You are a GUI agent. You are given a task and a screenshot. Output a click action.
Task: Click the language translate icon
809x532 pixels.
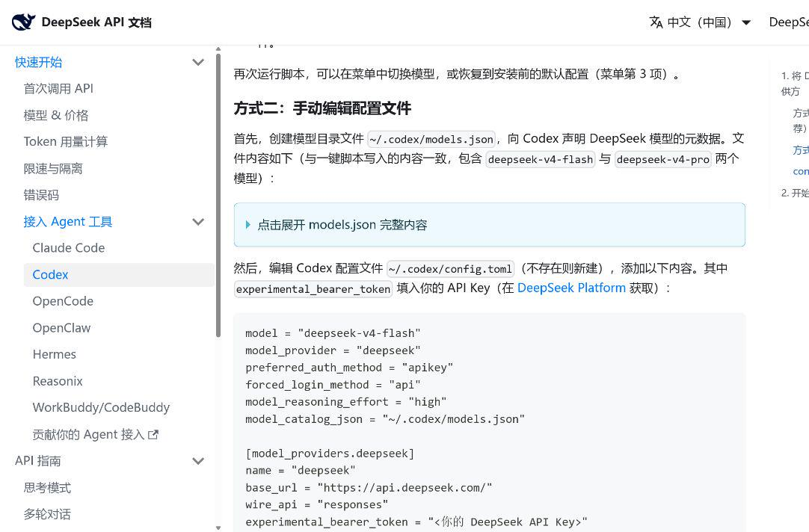coord(656,22)
